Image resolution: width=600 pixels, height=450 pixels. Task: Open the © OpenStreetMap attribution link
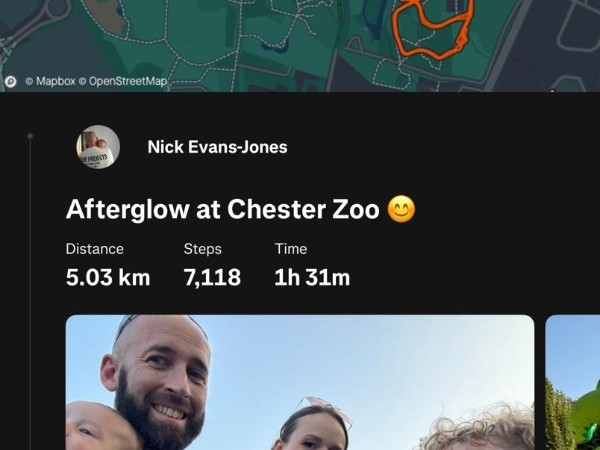pos(123,81)
